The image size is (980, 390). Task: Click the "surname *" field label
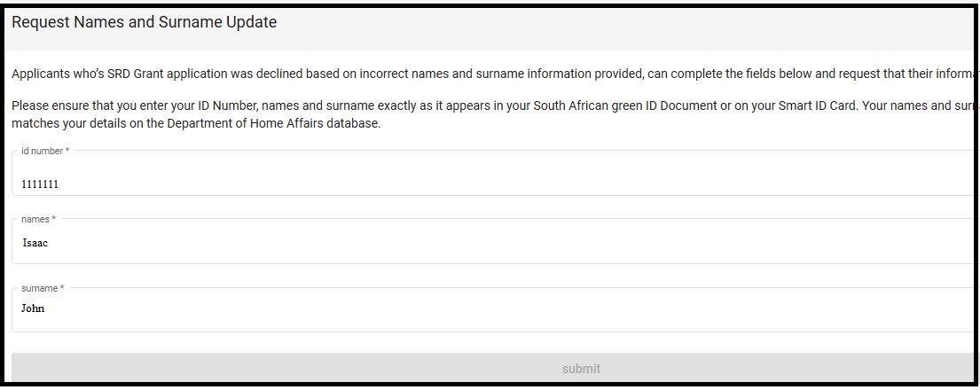(x=43, y=288)
